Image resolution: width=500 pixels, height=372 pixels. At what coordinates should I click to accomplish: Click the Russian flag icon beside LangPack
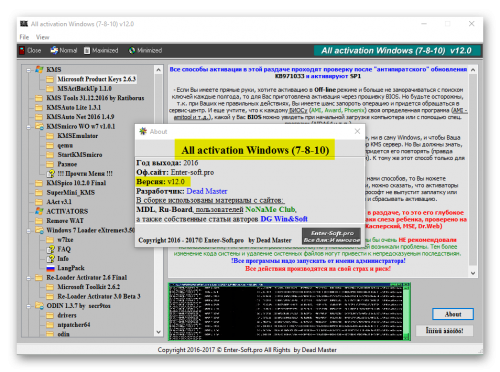pyautogui.click(x=50, y=268)
